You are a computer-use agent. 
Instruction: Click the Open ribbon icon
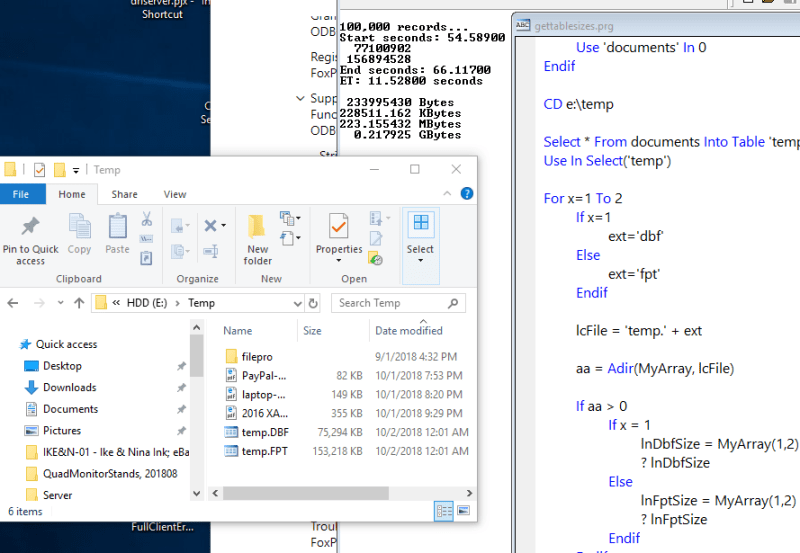click(x=377, y=218)
